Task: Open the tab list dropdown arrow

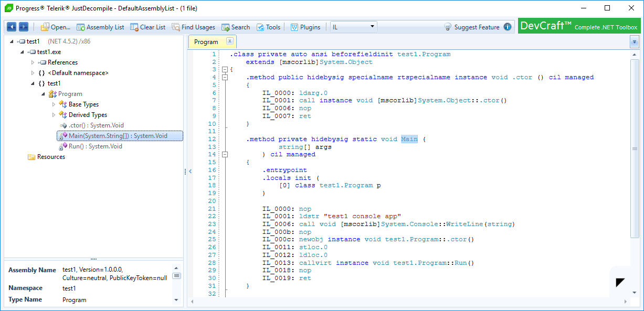Action: pos(634,42)
